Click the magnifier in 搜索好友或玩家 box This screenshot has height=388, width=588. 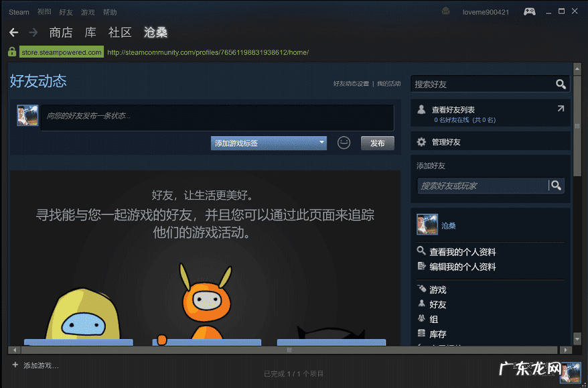coord(556,185)
